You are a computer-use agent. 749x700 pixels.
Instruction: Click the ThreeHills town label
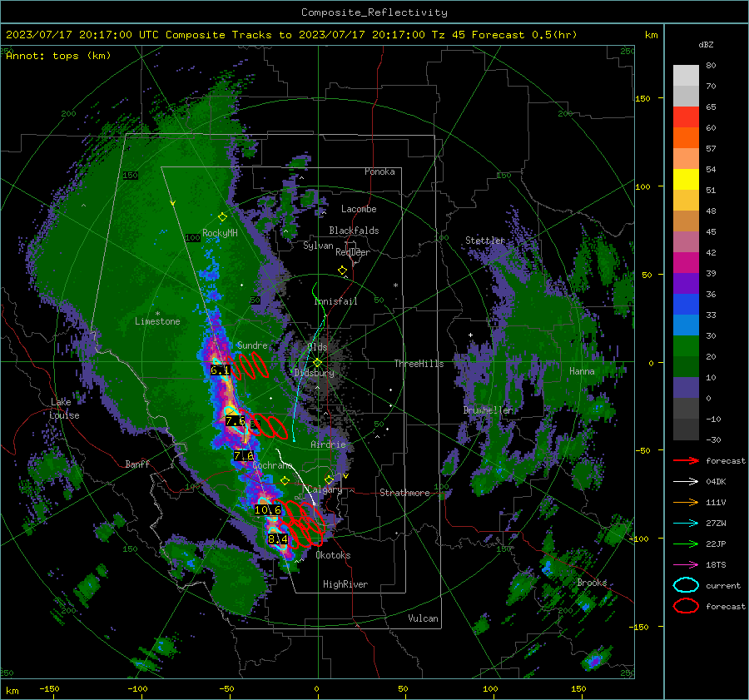tap(419, 364)
